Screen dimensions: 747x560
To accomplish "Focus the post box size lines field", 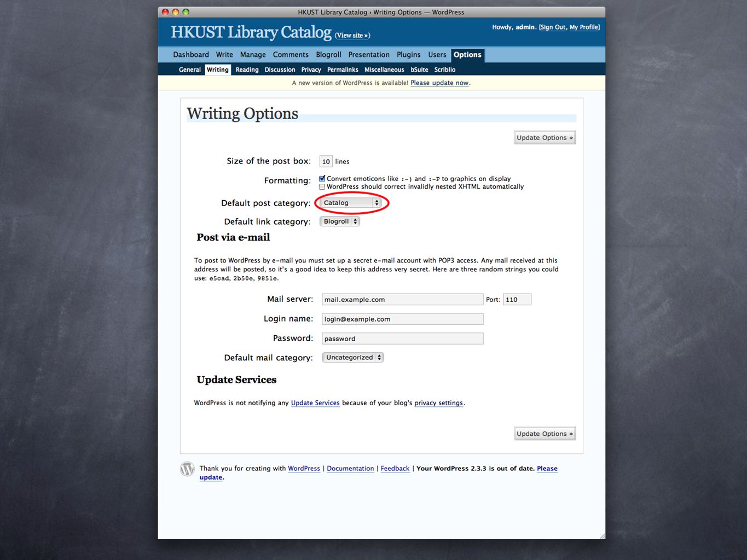I will (x=326, y=161).
